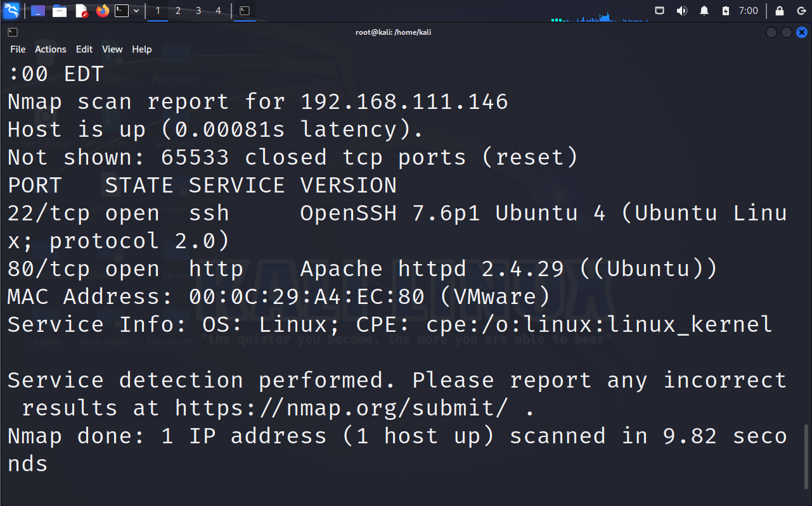Lock the screen with padlock icon
The width and height of the screenshot is (812, 506).
pos(780,11)
